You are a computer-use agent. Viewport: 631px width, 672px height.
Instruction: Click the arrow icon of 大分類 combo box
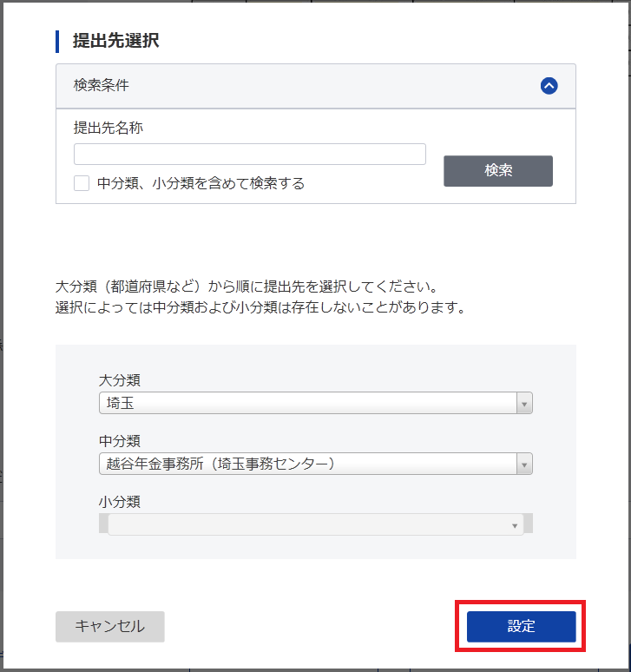pyautogui.click(x=524, y=403)
